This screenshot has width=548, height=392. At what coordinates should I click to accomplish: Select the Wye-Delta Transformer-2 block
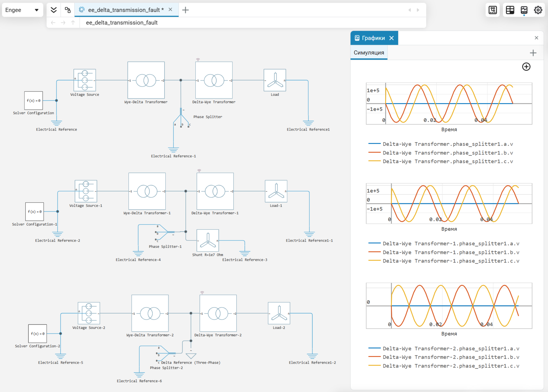point(150,313)
